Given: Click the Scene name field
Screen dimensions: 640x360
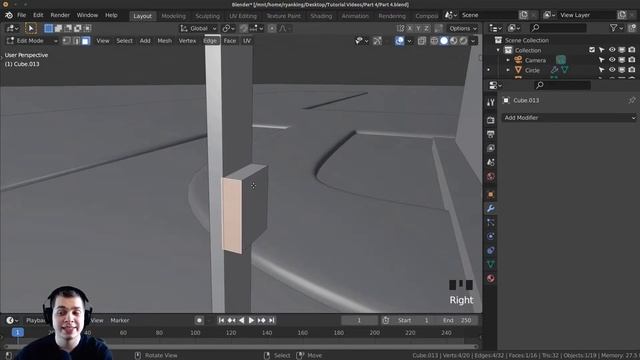Looking at the screenshot, I should (x=488, y=15).
